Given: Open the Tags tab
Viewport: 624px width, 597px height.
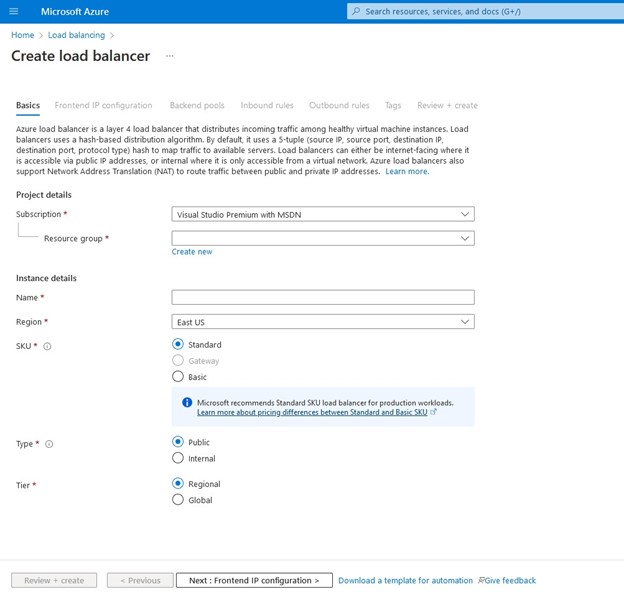Looking at the screenshot, I should [393, 105].
